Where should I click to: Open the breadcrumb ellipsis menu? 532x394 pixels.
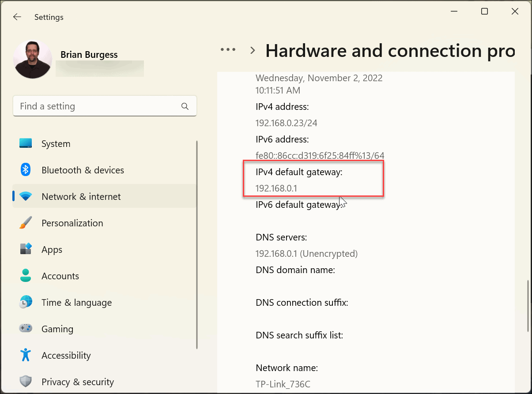click(228, 49)
